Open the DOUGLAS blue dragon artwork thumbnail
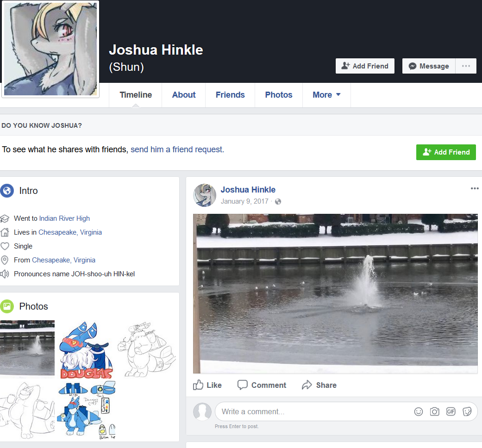482x448 pixels. pyautogui.click(x=87, y=349)
